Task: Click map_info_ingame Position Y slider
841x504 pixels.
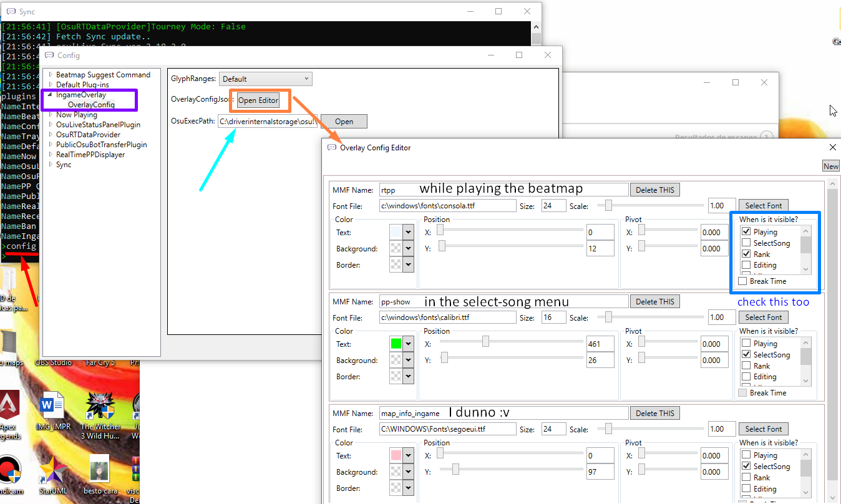Action: (x=510, y=469)
